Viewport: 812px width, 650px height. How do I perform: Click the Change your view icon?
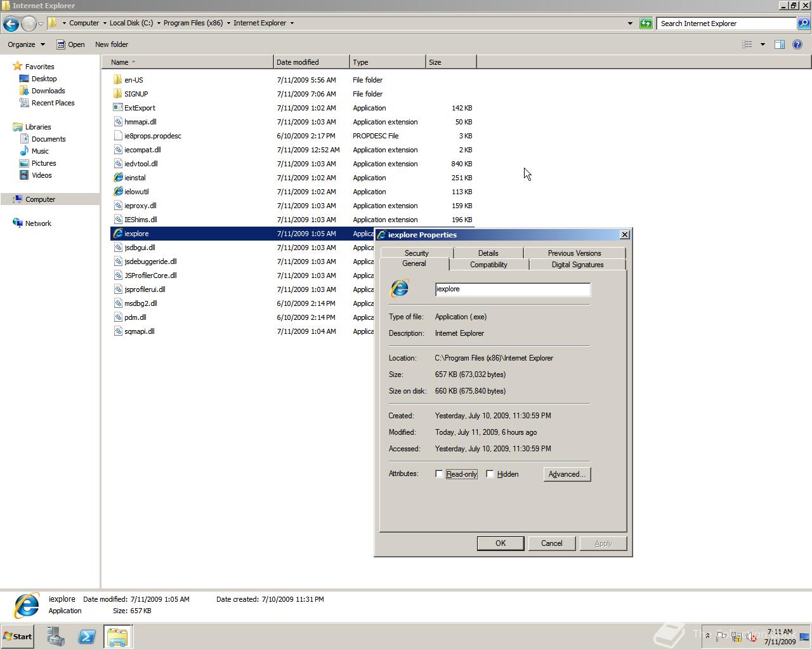pos(747,44)
